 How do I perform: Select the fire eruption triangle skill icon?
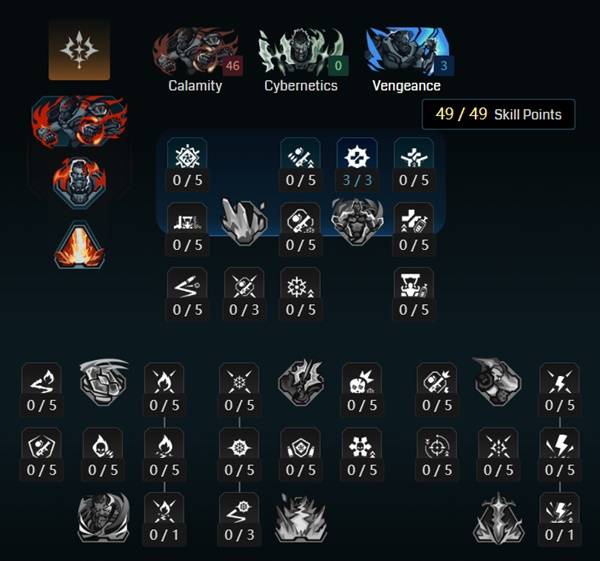point(79,245)
